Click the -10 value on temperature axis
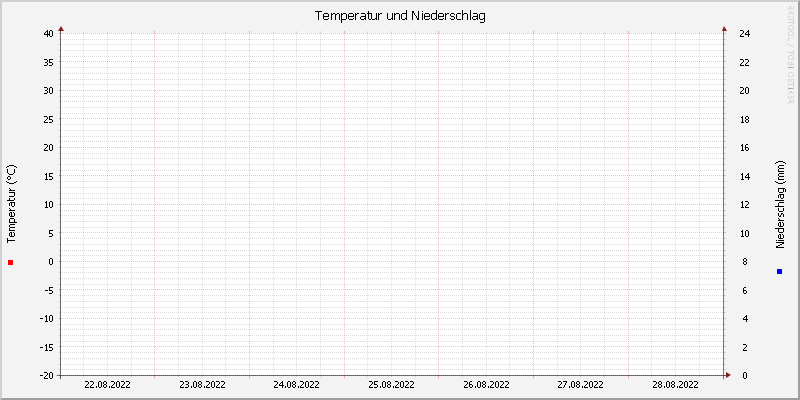Image resolution: width=800 pixels, height=400 pixels. coord(46,318)
